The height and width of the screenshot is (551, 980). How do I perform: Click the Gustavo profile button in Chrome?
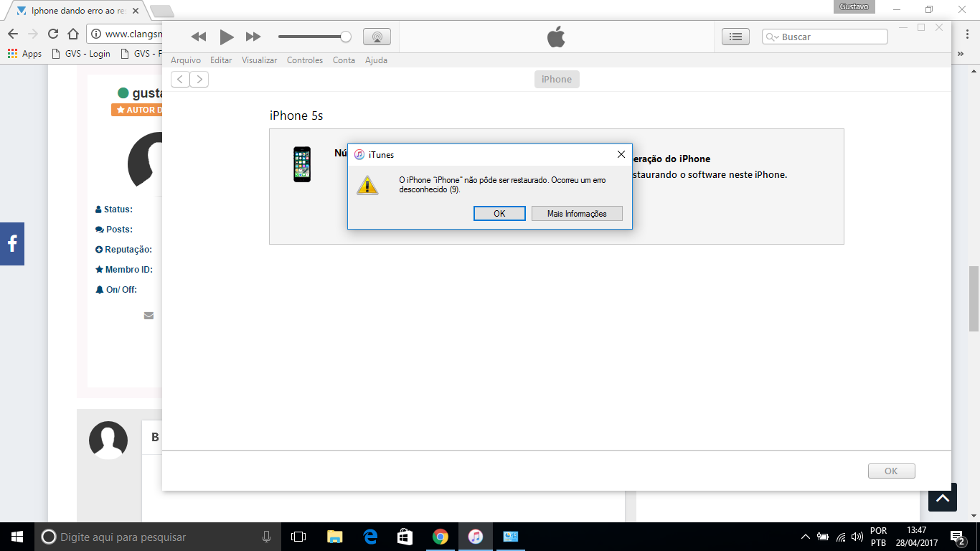tap(854, 6)
